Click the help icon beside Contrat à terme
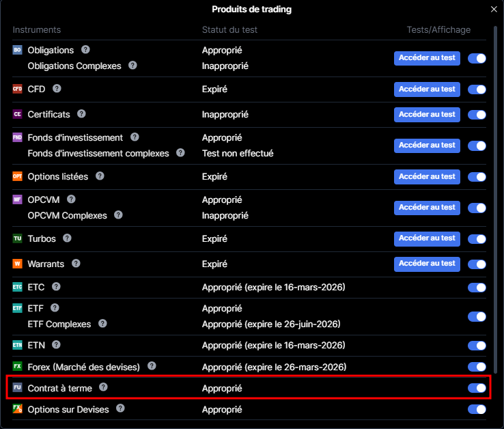 pos(103,387)
